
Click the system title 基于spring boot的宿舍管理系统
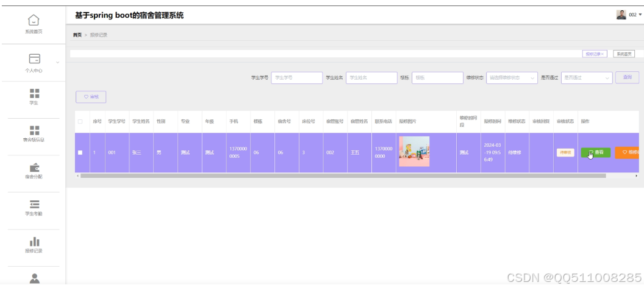click(129, 16)
